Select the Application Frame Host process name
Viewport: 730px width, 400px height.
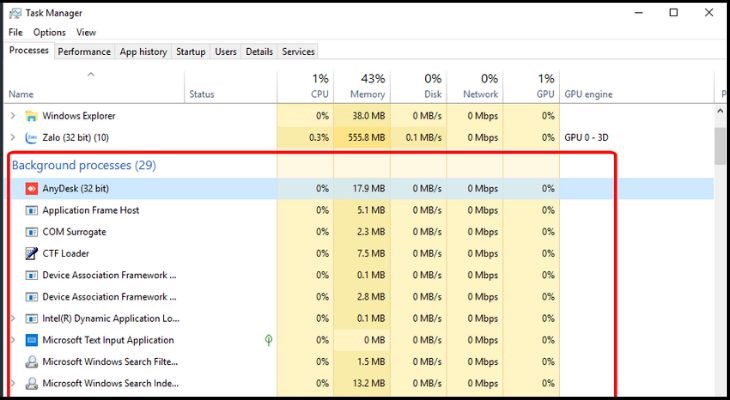point(91,210)
